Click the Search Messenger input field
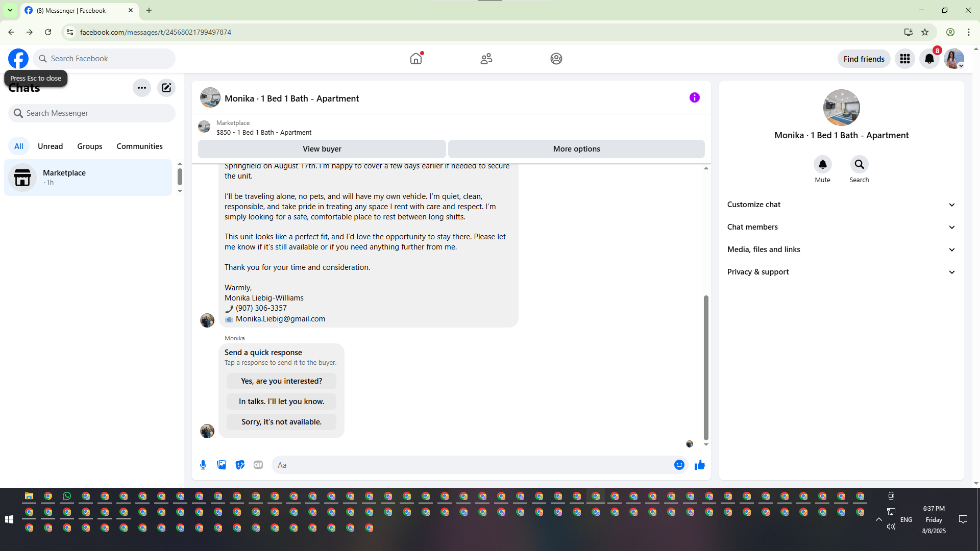The height and width of the screenshot is (551, 980). tap(92, 113)
